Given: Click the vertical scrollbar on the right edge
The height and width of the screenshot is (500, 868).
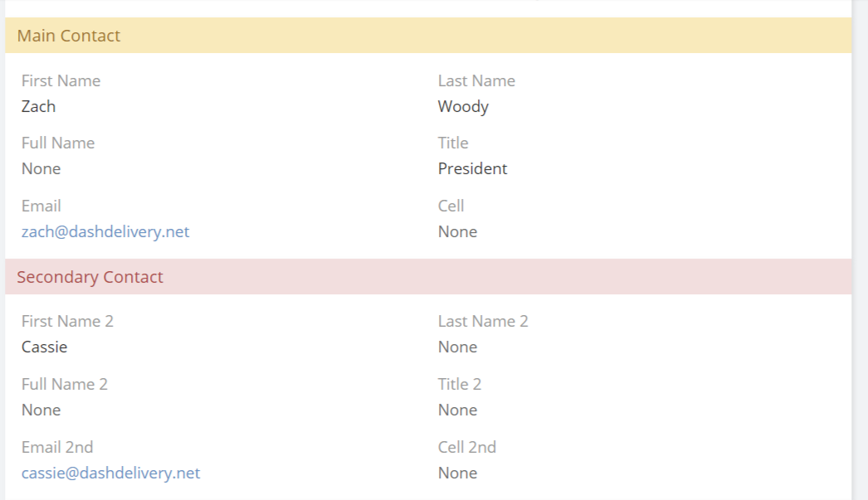Looking at the screenshot, I should pos(861,249).
